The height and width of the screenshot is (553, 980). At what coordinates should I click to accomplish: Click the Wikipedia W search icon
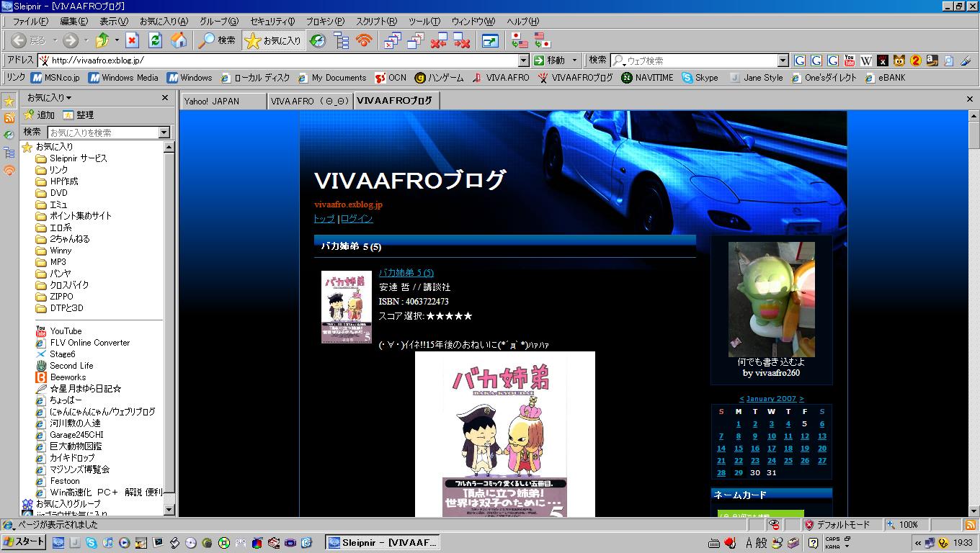pyautogui.click(x=866, y=60)
